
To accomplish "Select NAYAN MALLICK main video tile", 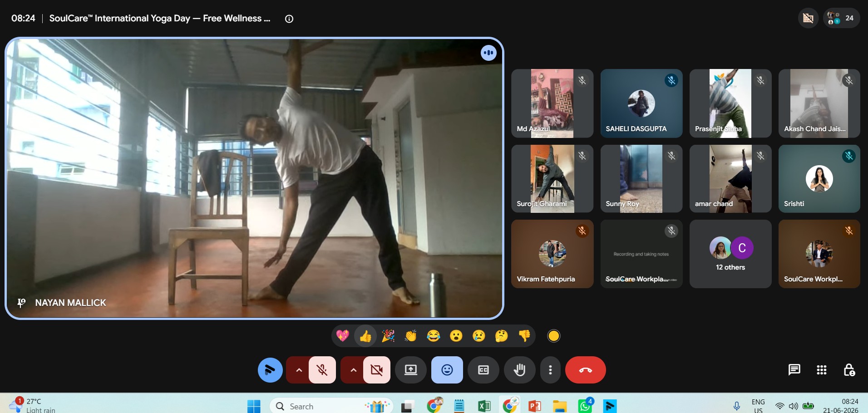I will click(x=254, y=178).
